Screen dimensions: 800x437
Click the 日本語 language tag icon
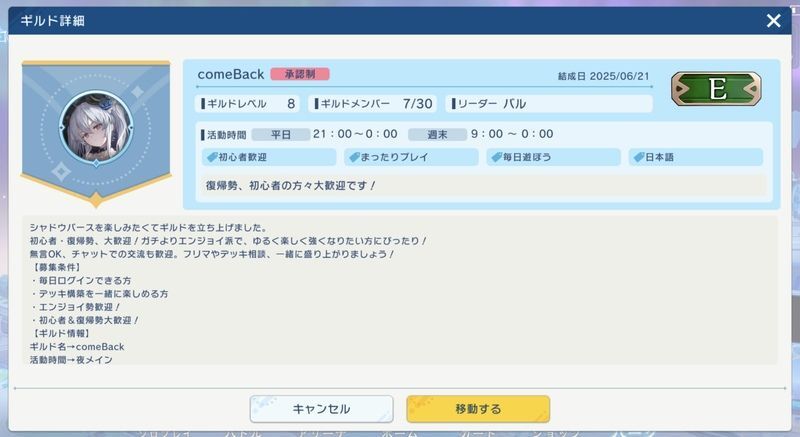[x=637, y=157]
